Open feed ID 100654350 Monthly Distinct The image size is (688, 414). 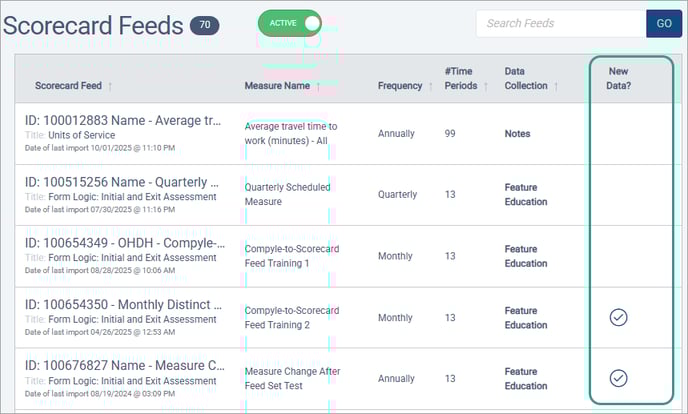122,304
